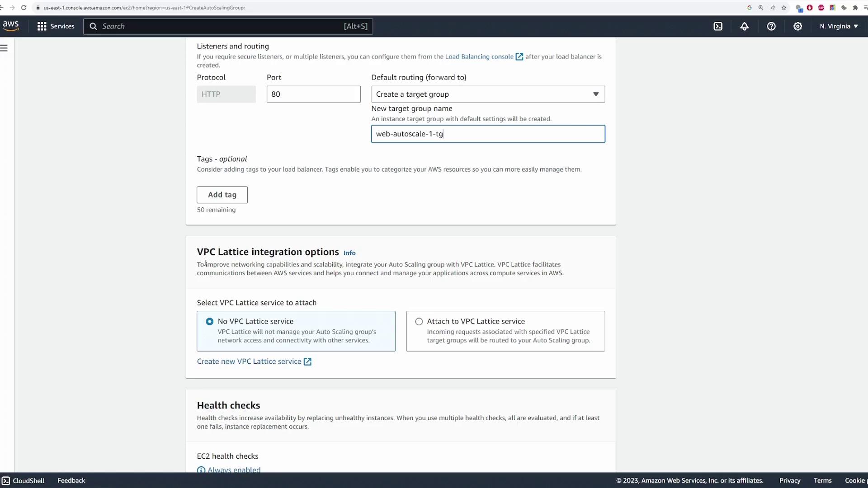Viewport: 868px width, 488px height.
Task: Open the Services menu
Action: (56, 26)
